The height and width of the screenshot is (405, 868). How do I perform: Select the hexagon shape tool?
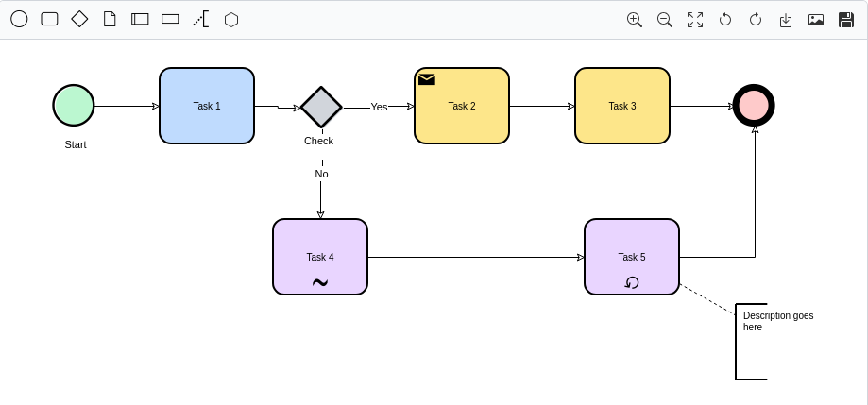(x=231, y=20)
